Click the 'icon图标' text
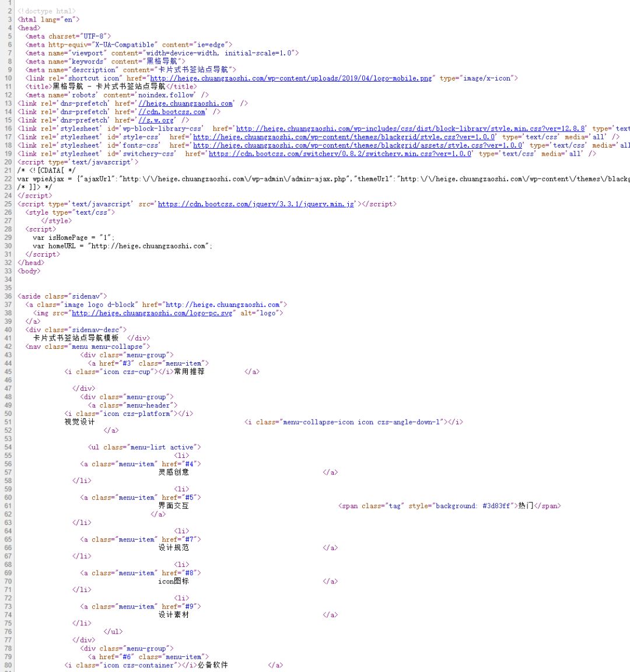The image size is (630, 672). coord(174,581)
